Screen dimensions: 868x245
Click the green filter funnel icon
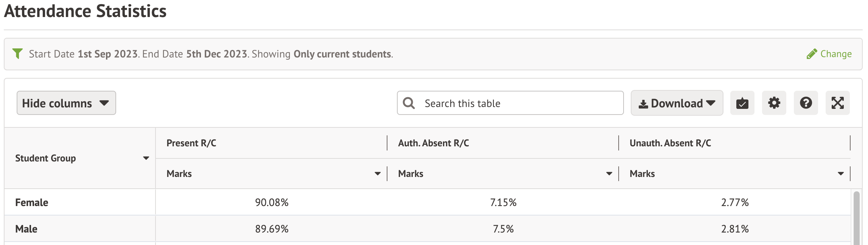17,54
